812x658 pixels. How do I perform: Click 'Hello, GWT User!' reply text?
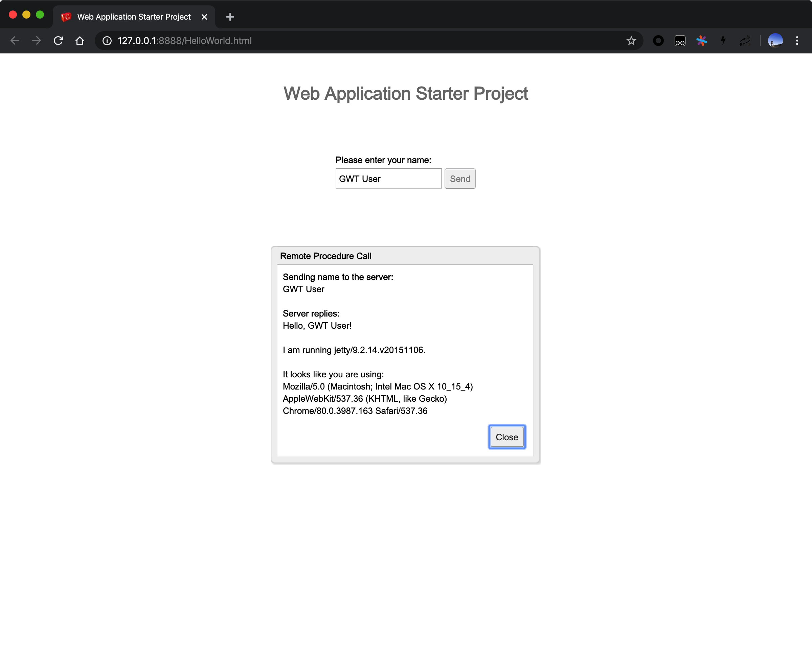(x=317, y=326)
